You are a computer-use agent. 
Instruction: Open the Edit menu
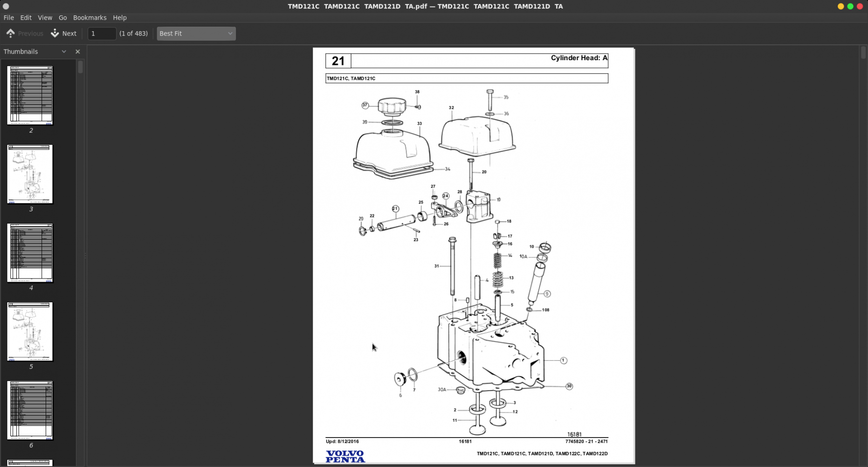(x=26, y=17)
